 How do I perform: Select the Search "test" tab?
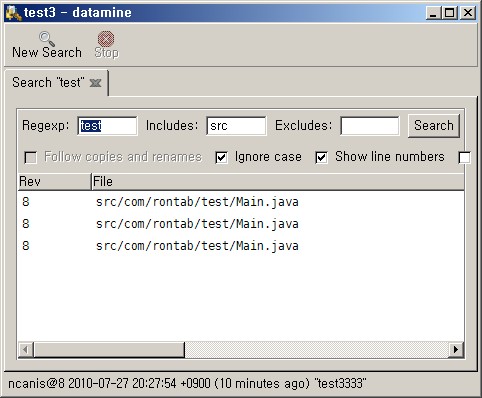pyautogui.click(x=56, y=83)
